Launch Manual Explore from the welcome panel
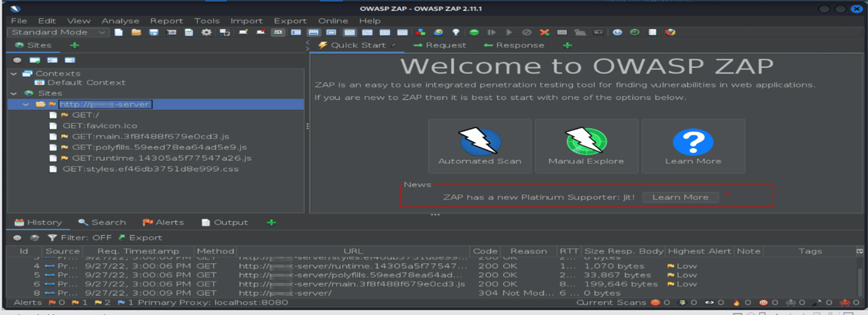868x315 pixels. (x=586, y=141)
